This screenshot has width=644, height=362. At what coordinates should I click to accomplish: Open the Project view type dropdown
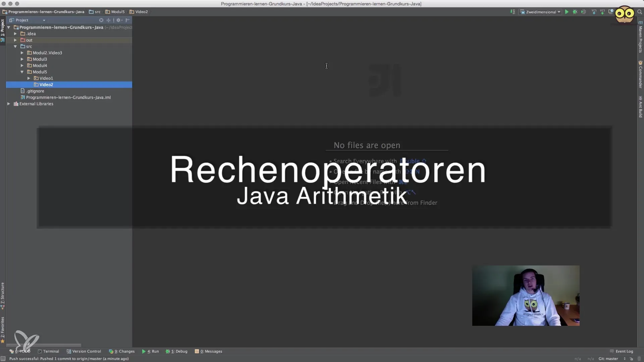(x=27, y=20)
